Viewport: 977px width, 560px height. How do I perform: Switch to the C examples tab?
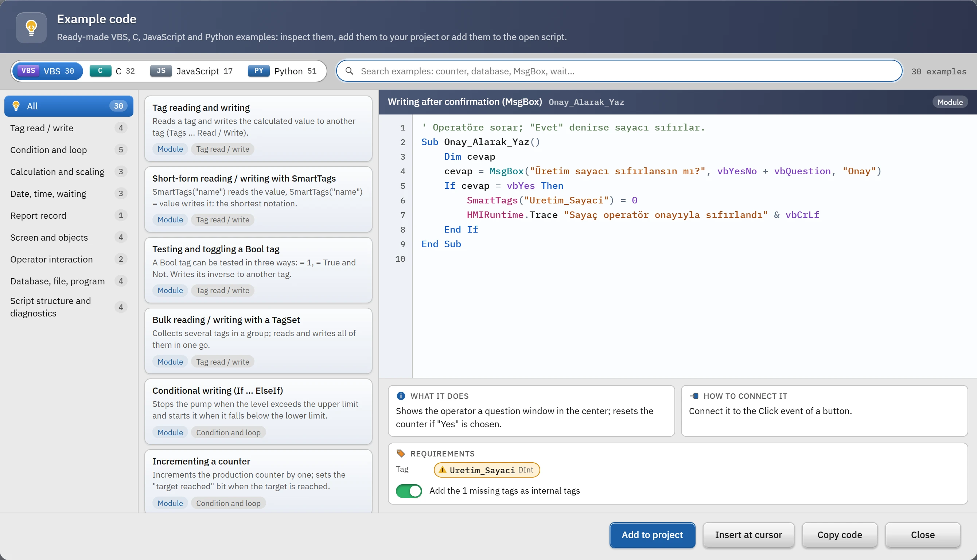tap(112, 71)
